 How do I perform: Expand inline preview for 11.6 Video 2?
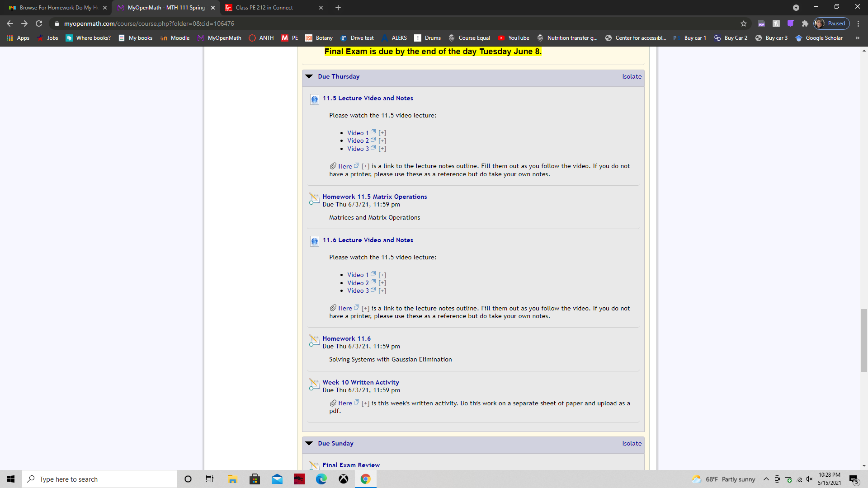[382, 283]
